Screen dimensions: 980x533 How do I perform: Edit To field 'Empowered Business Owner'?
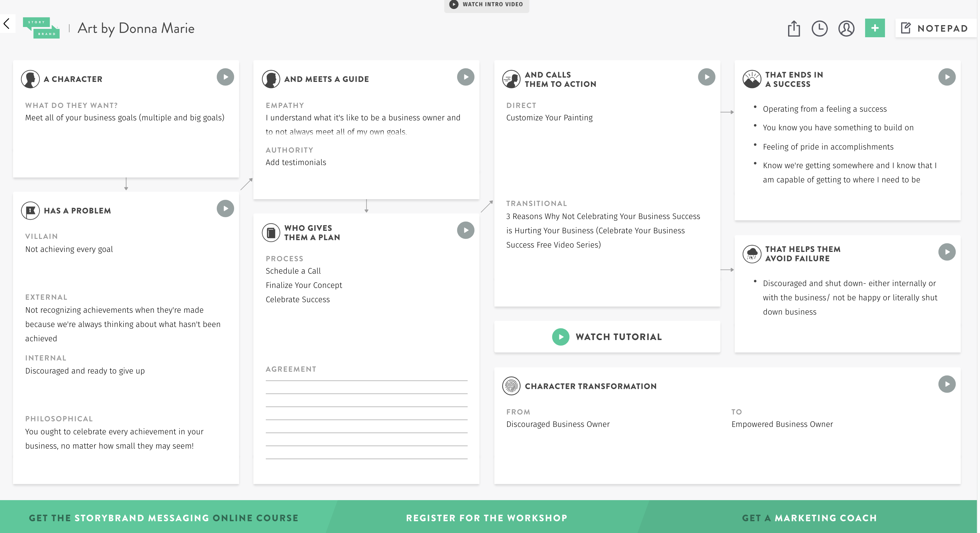click(x=782, y=424)
